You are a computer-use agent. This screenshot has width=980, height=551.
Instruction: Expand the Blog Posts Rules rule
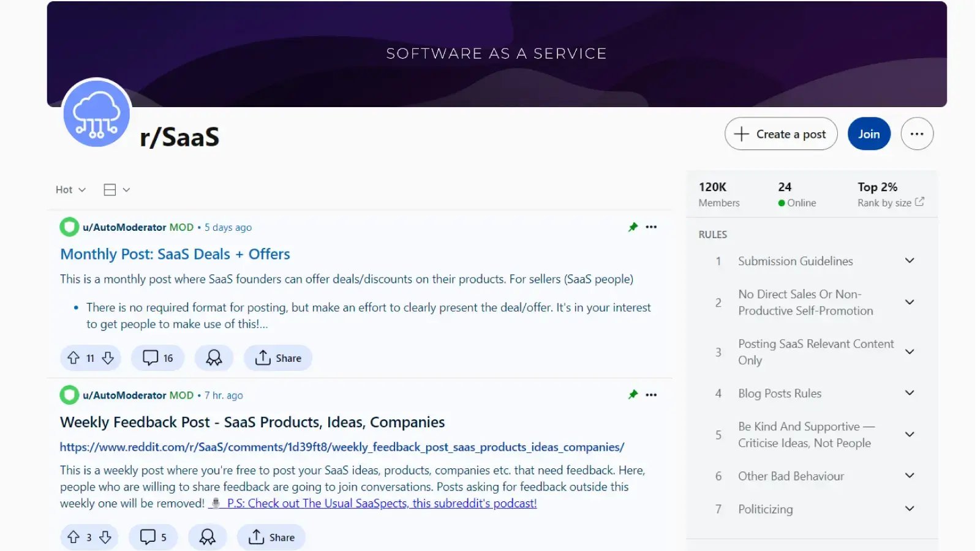(910, 393)
